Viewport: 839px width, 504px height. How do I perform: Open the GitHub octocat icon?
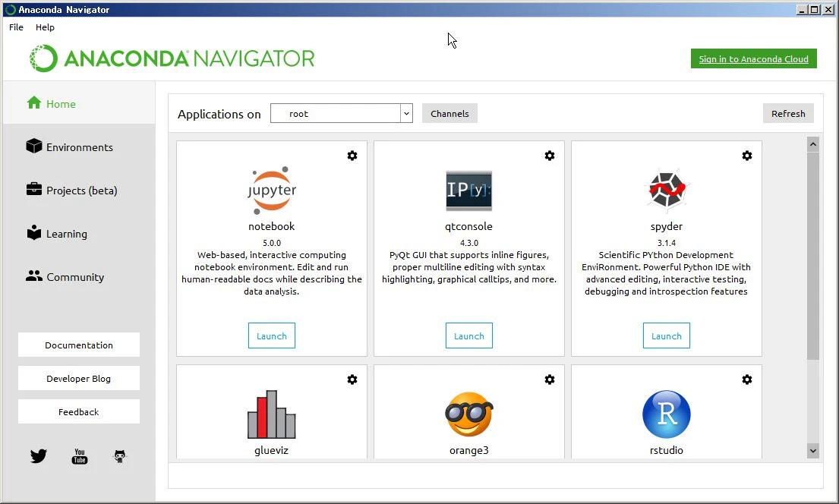coord(120,456)
